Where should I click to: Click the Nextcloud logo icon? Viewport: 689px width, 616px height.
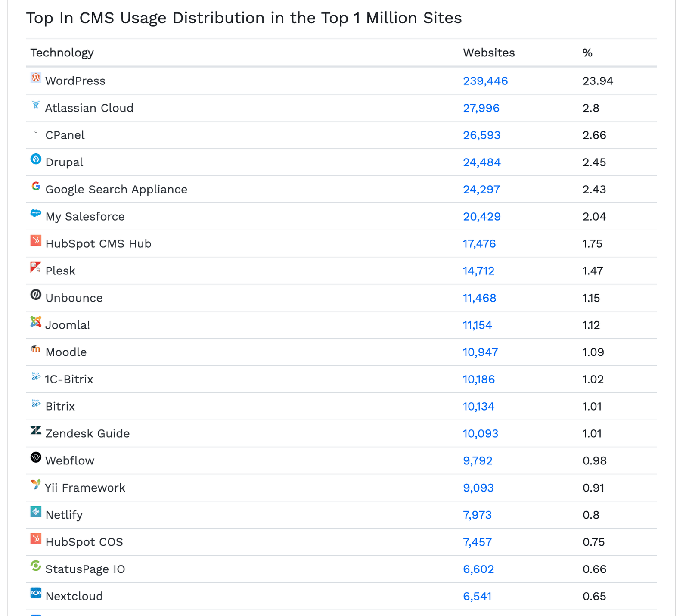tap(36, 594)
